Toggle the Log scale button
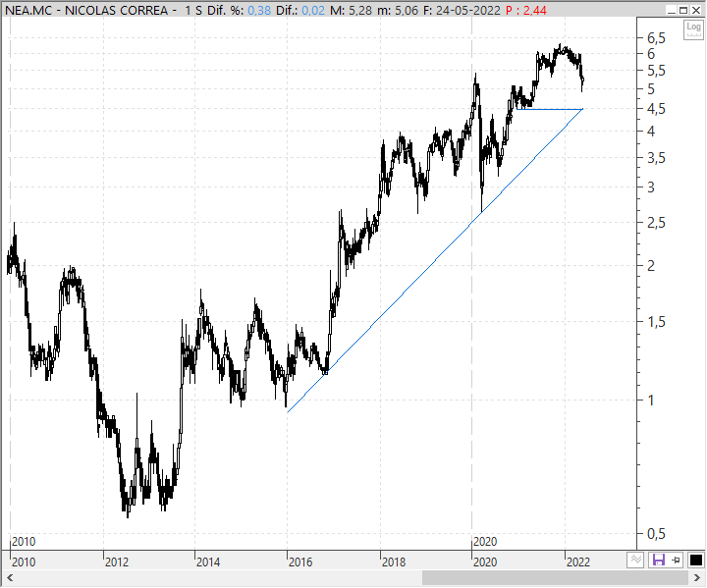 click(693, 29)
